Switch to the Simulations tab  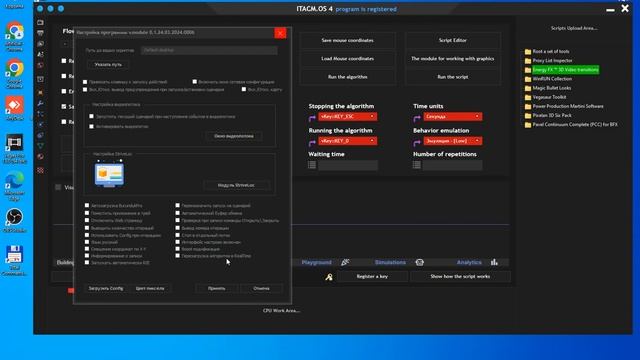pos(390,262)
